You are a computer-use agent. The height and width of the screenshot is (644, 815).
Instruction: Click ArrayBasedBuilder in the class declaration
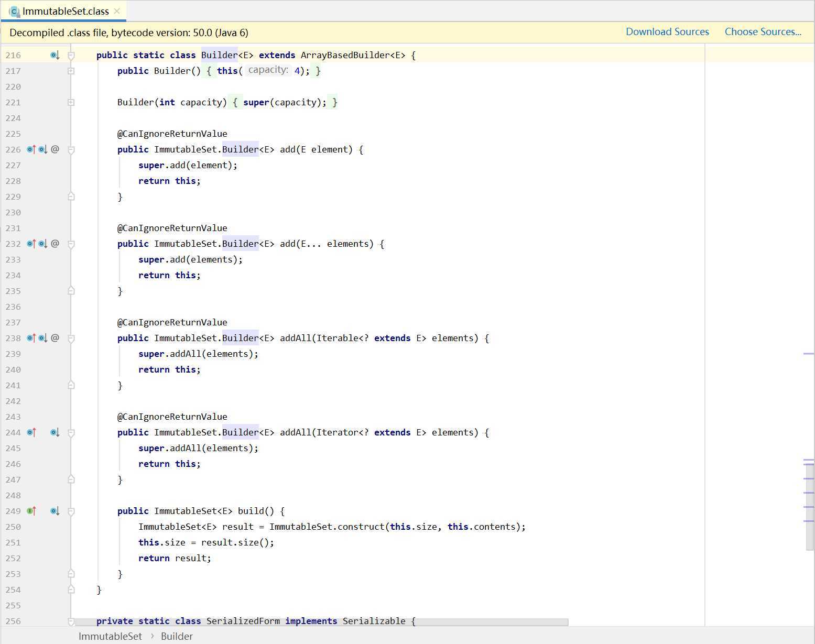pos(345,55)
